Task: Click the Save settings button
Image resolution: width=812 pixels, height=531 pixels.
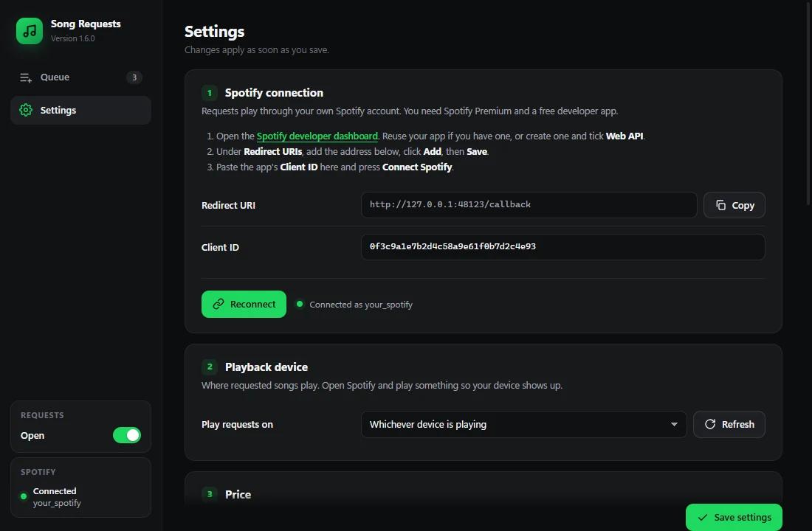Action: click(x=734, y=517)
